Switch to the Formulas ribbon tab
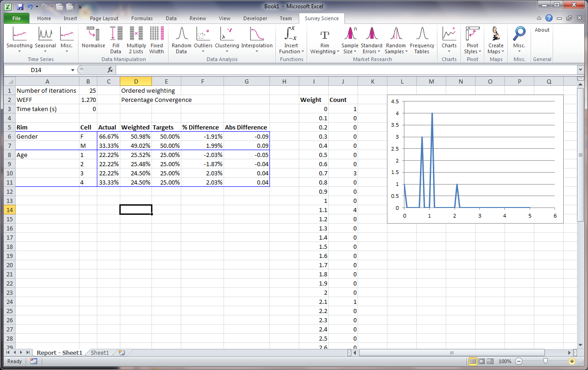Viewport: 588px width, 370px height. tap(142, 18)
